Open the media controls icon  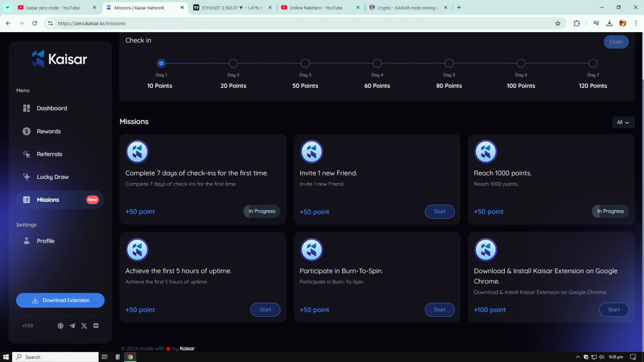point(596,23)
